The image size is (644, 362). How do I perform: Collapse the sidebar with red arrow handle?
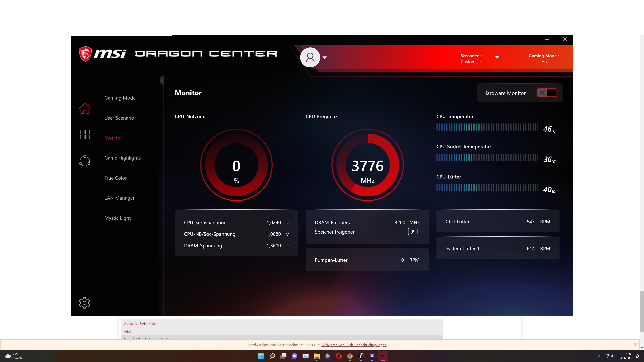[162, 80]
